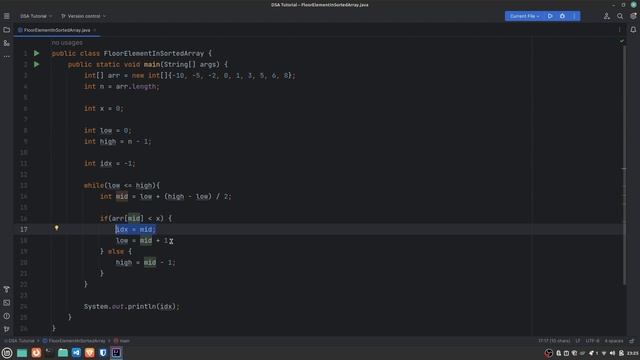This screenshot has height=360, width=640.
Task: Open Search Everywhere magnifier icon
Action: [620, 16]
